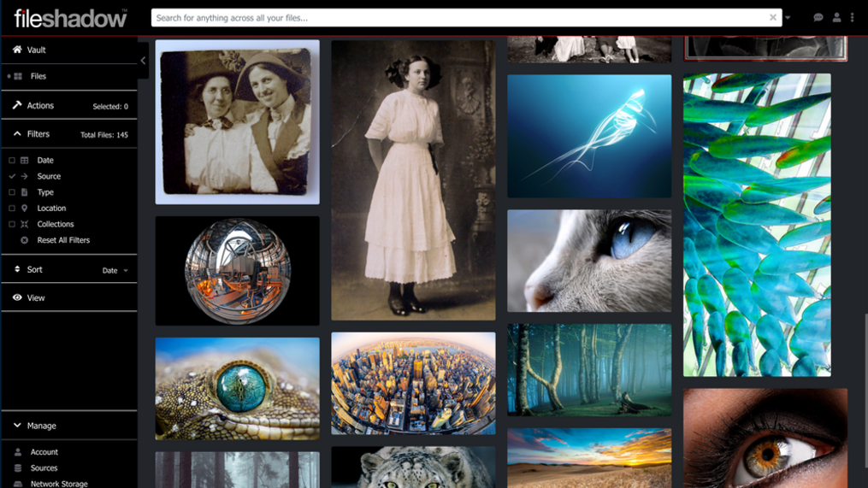
Task: Toggle the Collections filter checkbox
Action: point(12,224)
